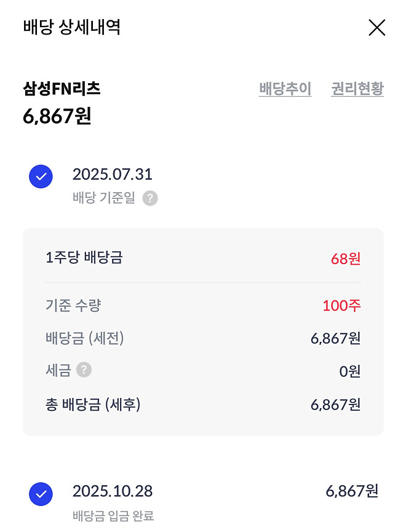Image resolution: width=406 pixels, height=532 pixels.
Task: Toggle the 2025.07.31 dividend entry selection
Action: 41,177
